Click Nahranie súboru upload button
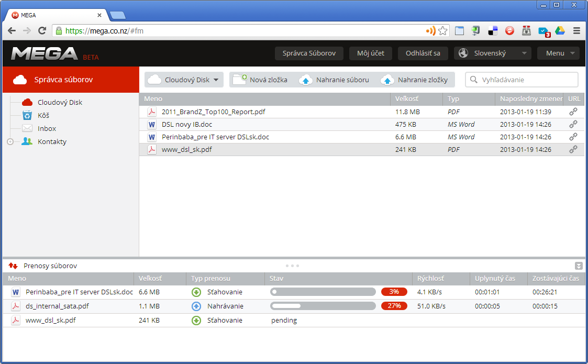Viewport: 588px width, 364px height. tap(335, 80)
